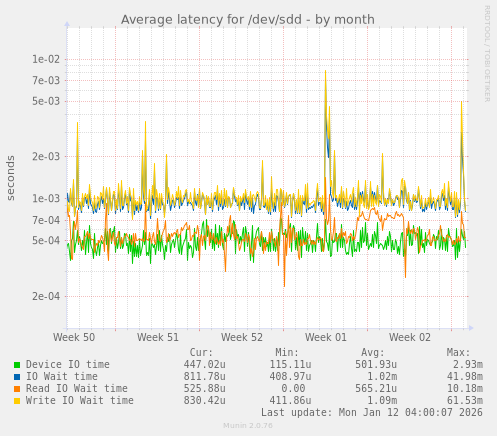Click the '5e-03' y-axis label
Image resolution: width=497 pixels, height=436 pixels.
pyautogui.click(x=46, y=101)
